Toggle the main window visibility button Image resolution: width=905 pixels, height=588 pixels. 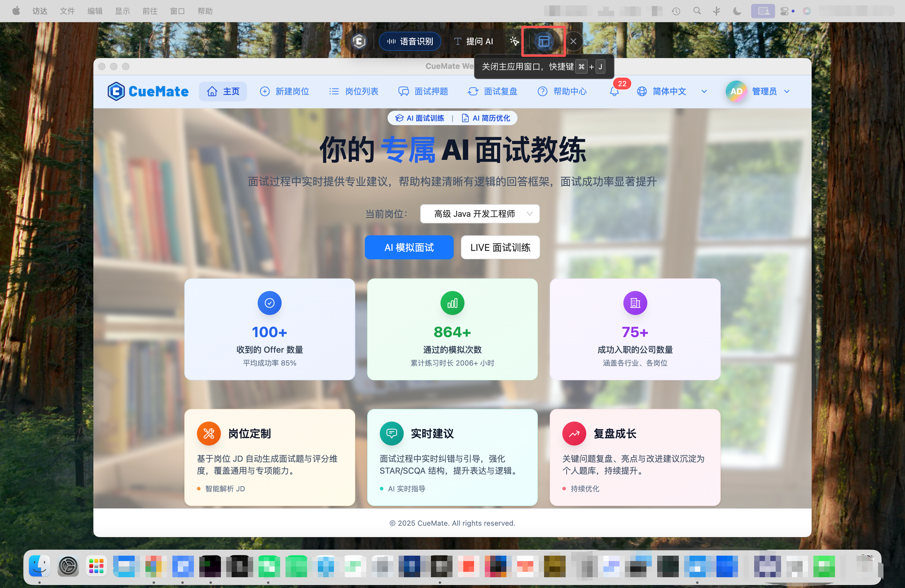[543, 41]
